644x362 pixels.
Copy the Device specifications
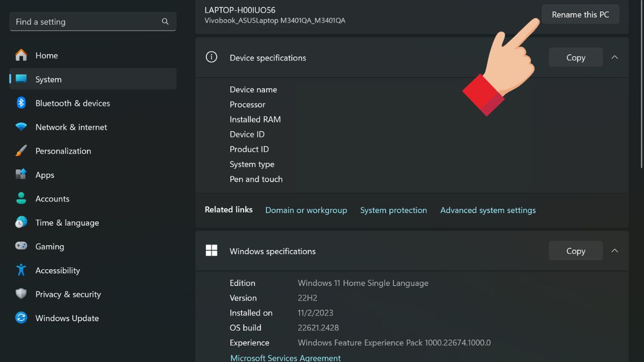[x=575, y=57]
